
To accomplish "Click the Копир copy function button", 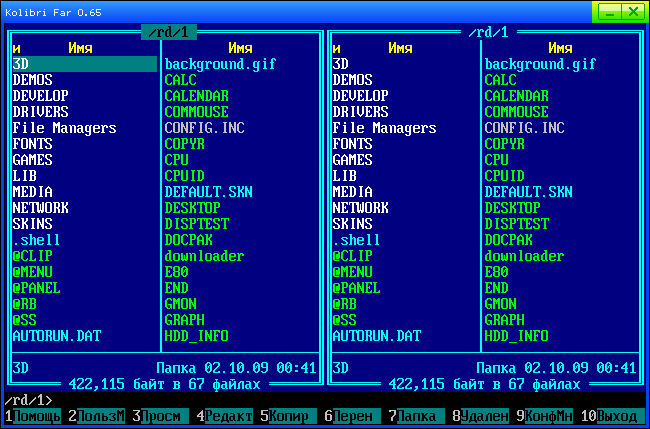I will tap(288, 415).
